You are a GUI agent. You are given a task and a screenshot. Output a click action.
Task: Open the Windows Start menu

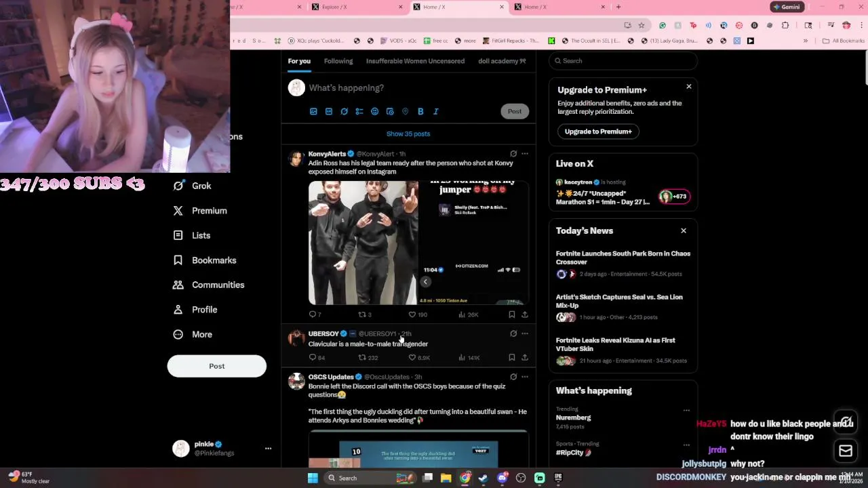click(313, 478)
